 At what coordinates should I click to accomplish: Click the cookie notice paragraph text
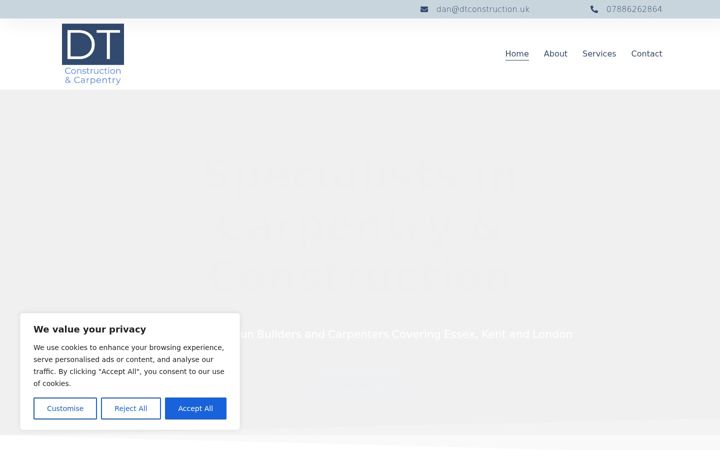tap(129, 366)
